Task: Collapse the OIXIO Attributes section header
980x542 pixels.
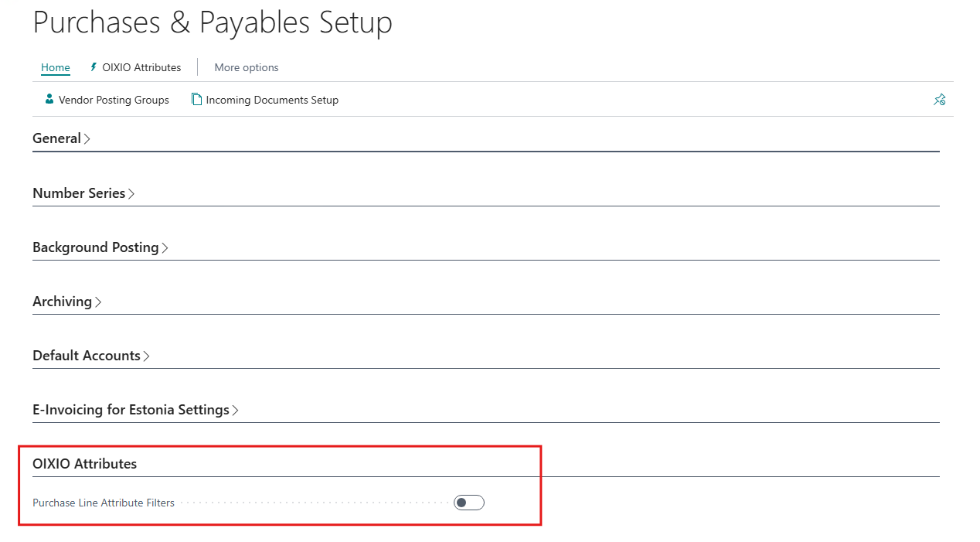Action: (x=84, y=464)
